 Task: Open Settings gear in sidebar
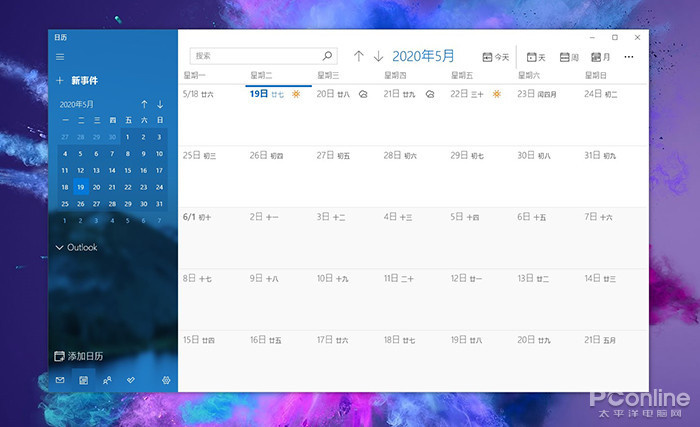pos(166,380)
